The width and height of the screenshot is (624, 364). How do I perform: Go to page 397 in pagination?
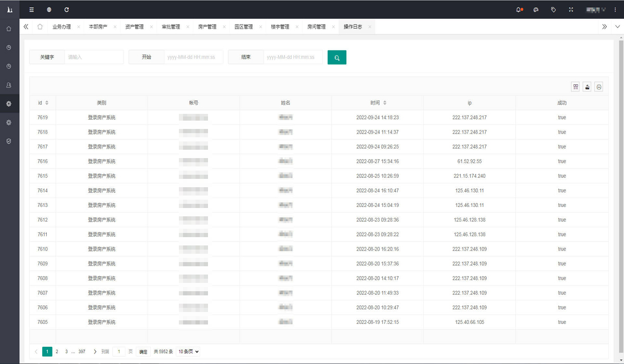pyautogui.click(x=82, y=352)
